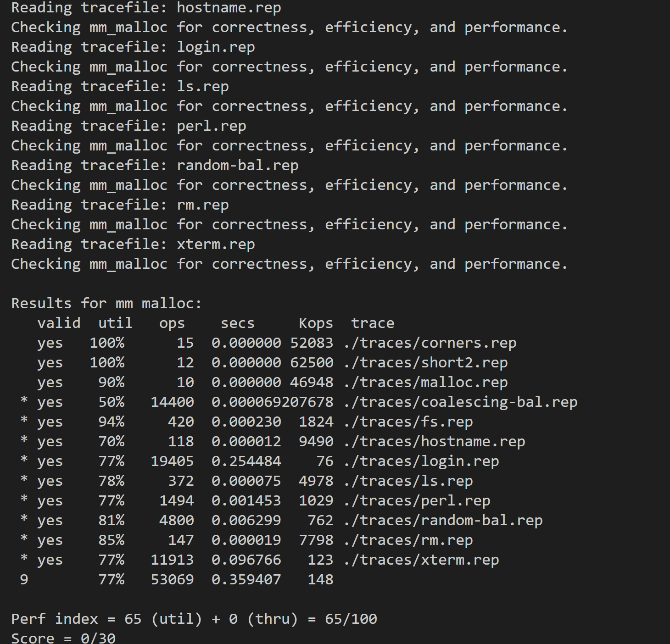
Task: Click the "Kops" column header
Action: [316, 323]
